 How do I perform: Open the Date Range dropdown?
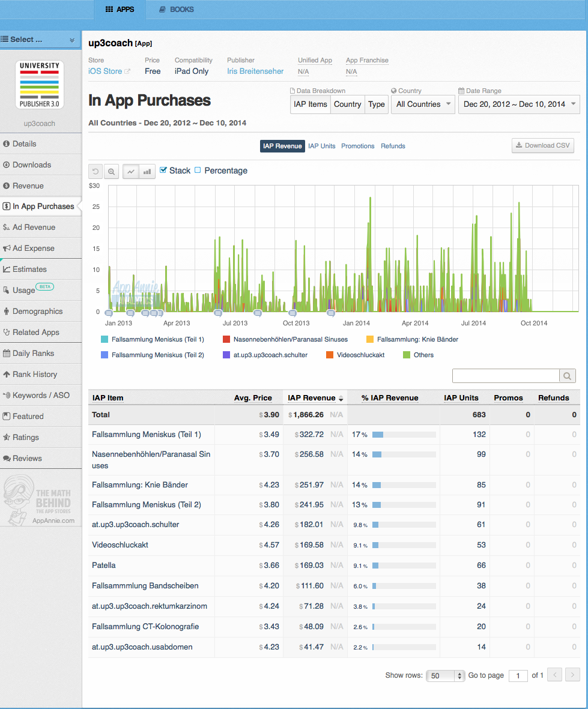click(x=519, y=104)
